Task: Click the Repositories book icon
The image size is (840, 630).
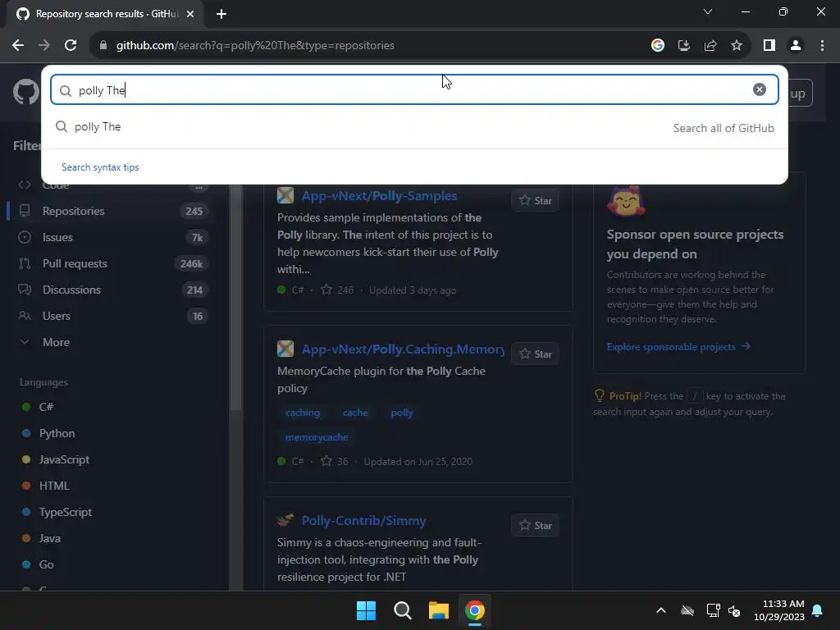Action: 25,211
